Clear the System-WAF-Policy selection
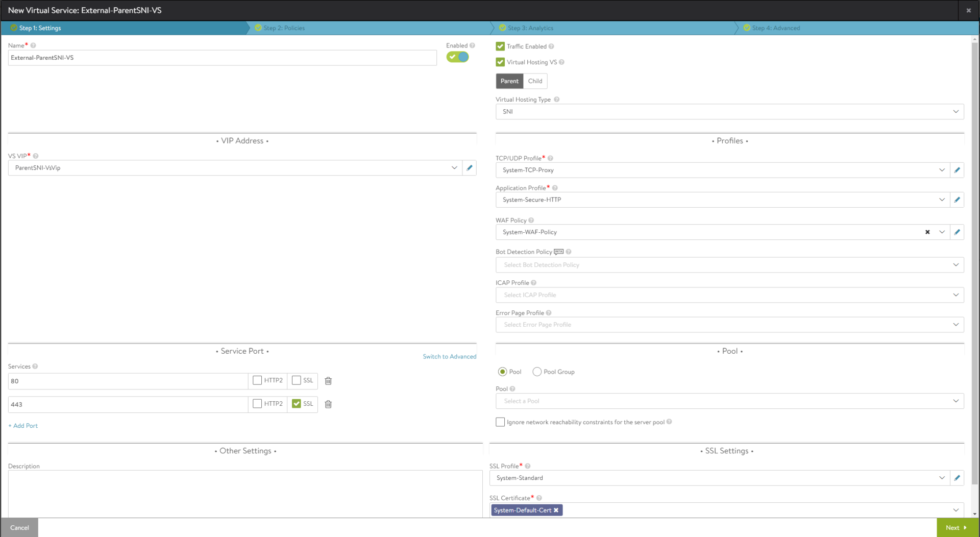The height and width of the screenshot is (537, 980). click(927, 232)
